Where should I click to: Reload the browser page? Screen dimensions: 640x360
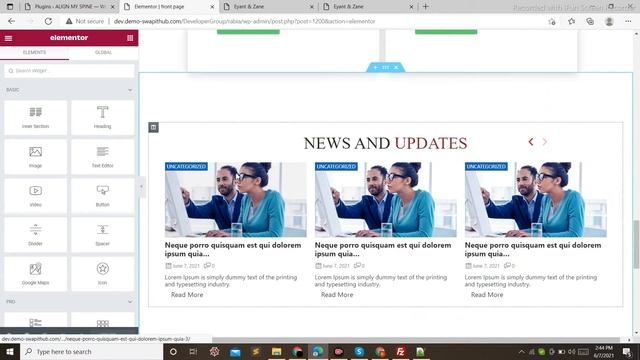click(x=48, y=21)
